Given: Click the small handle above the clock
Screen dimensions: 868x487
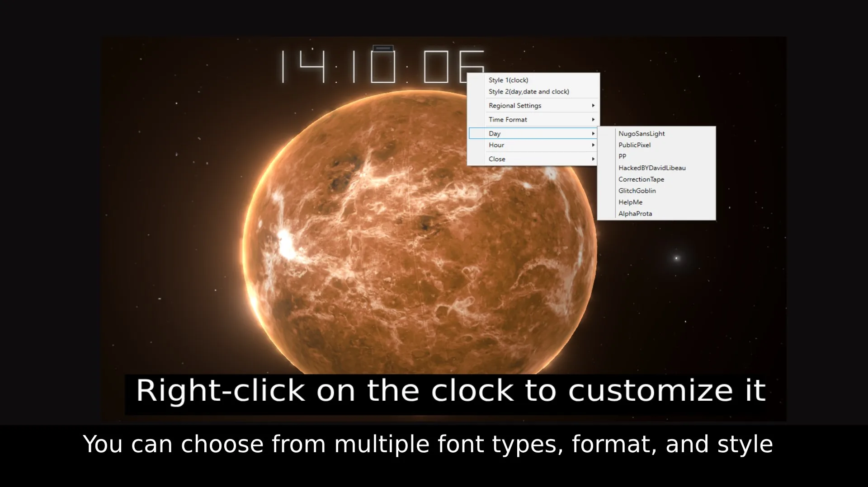Looking at the screenshot, I should coord(383,48).
